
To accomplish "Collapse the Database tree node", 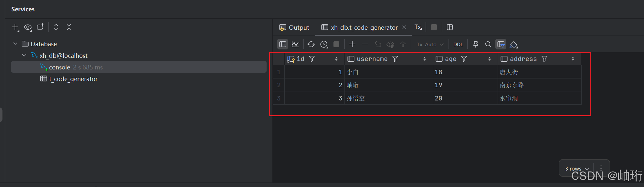I will click(x=15, y=44).
